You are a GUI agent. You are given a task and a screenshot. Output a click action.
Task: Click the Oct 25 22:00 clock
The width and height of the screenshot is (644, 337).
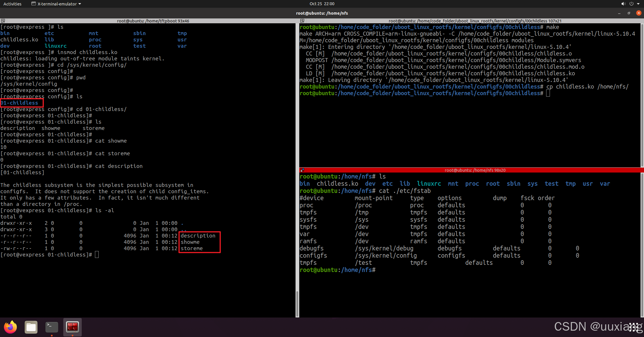tap(322, 4)
